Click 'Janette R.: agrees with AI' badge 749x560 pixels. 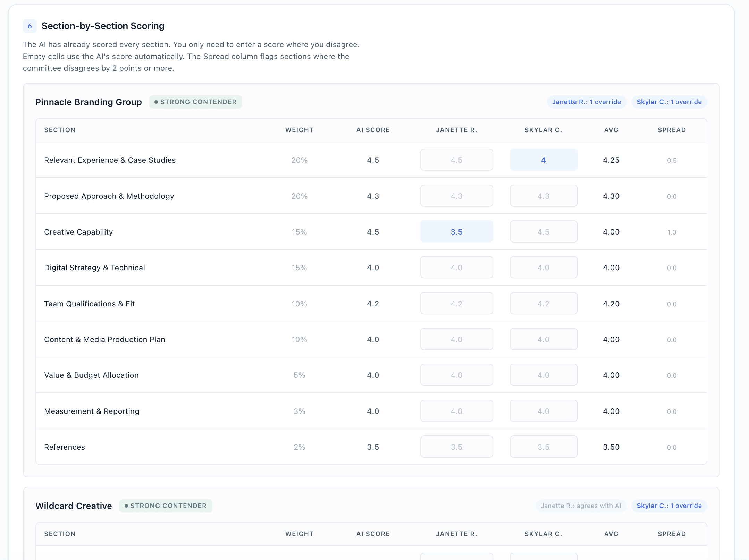pyautogui.click(x=581, y=506)
